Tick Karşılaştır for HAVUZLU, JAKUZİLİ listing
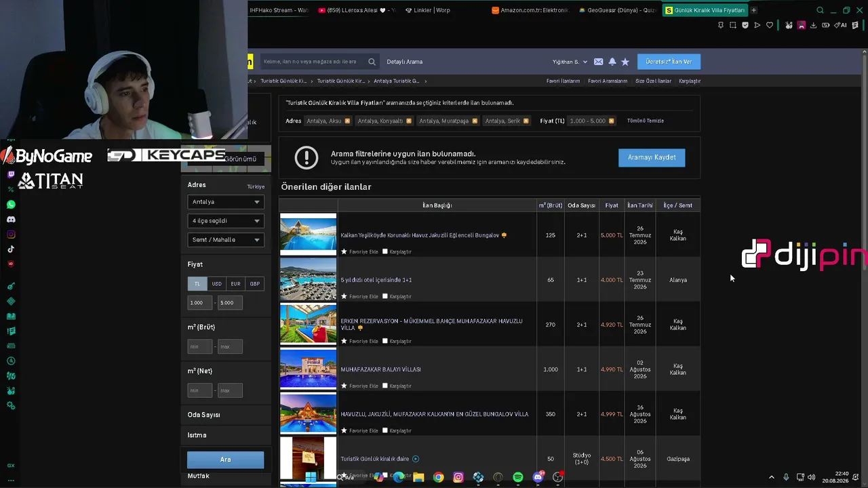 pyautogui.click(x=385, y=430)
